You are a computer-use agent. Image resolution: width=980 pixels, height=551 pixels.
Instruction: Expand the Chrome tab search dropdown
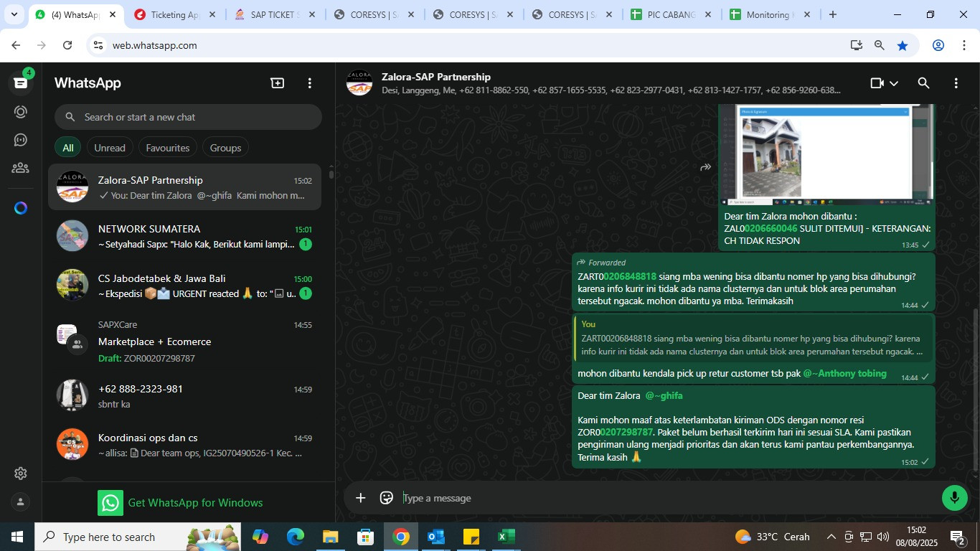click(14, 14)
